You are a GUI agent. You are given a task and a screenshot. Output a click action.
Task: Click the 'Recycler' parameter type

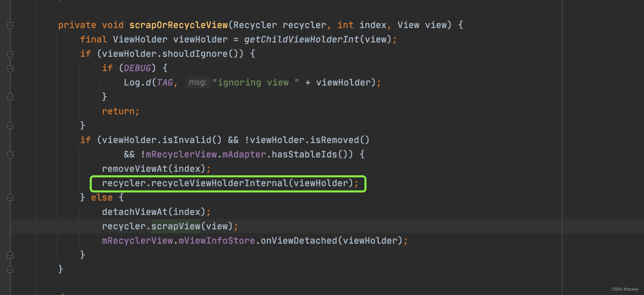(x=255, y=25)
